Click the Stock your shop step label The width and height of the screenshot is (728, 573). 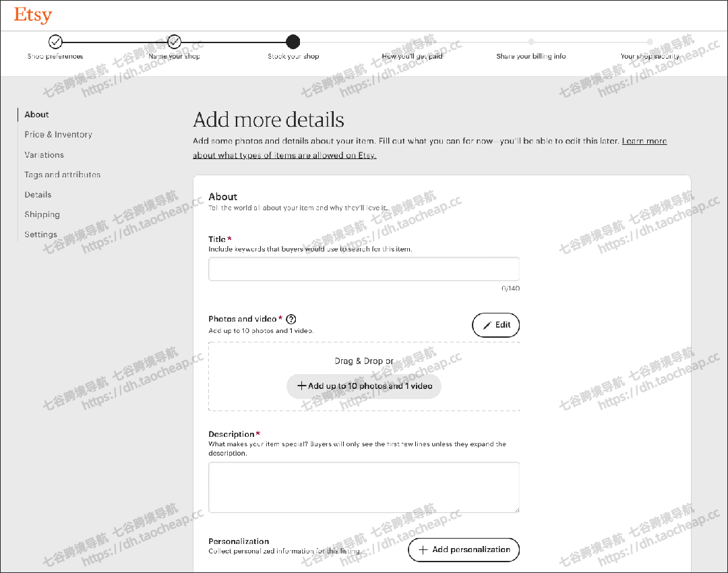coord(293,56)
